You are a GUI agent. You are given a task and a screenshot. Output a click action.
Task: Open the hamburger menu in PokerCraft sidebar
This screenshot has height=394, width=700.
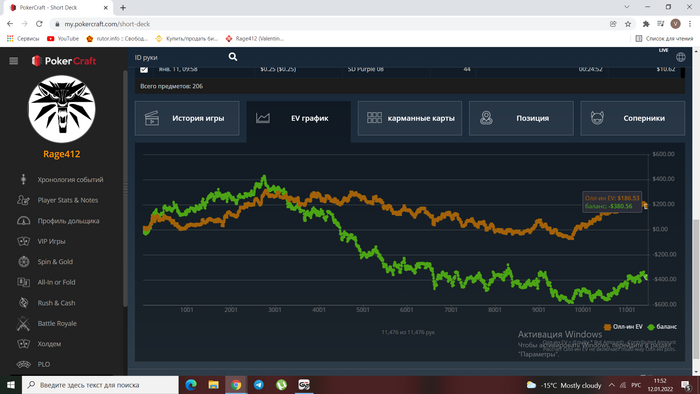[x=13, y=61]
